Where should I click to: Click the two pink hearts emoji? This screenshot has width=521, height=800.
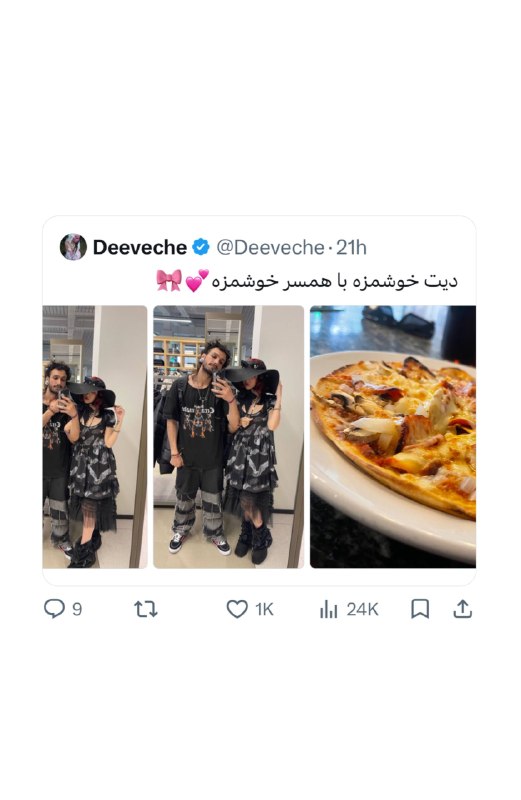pyautogui.click(x=197, y=281)
